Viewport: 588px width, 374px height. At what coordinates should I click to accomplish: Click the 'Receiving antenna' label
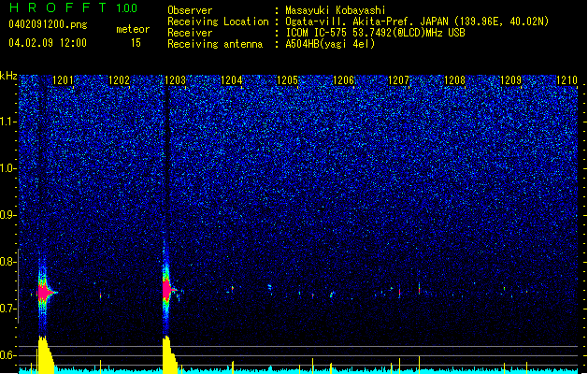pos(215,44)
